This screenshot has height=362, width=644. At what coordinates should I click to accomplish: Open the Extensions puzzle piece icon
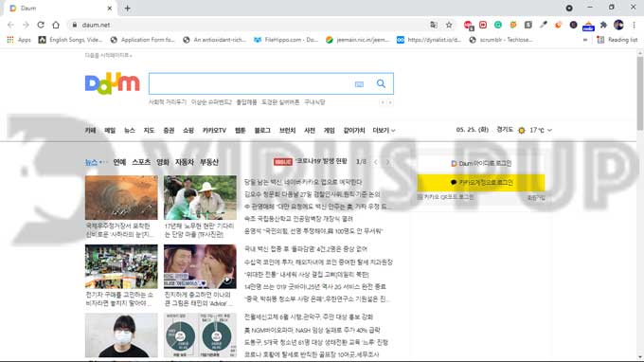603,25
